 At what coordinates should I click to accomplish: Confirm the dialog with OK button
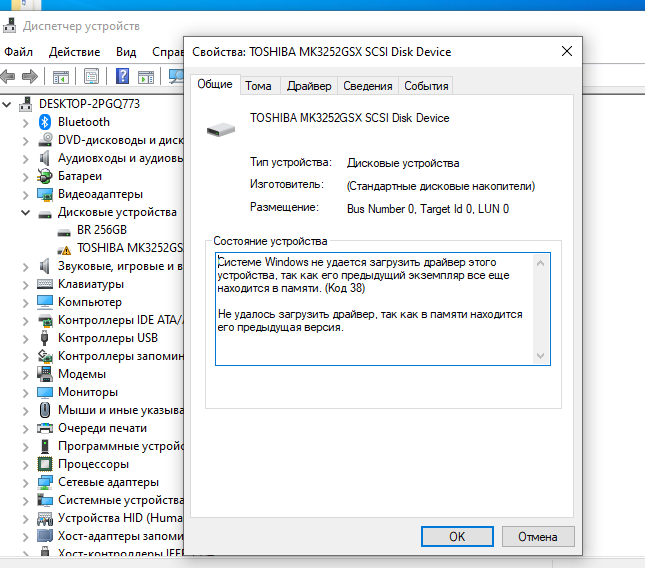point(457,536)
